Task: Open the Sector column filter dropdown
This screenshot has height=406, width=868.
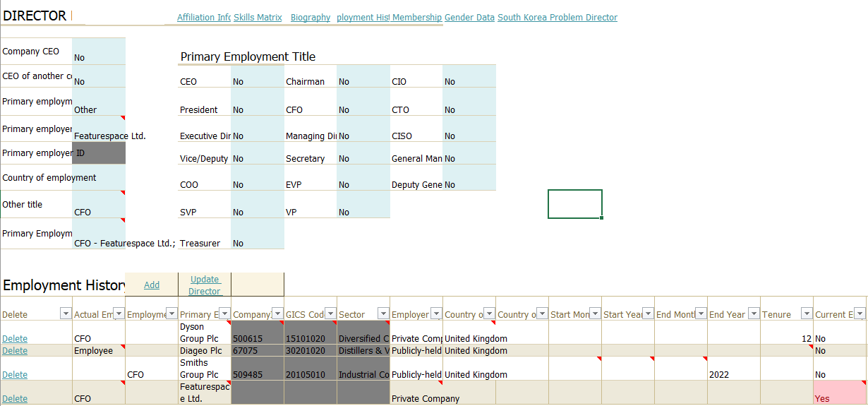Action: coord(383,314)
